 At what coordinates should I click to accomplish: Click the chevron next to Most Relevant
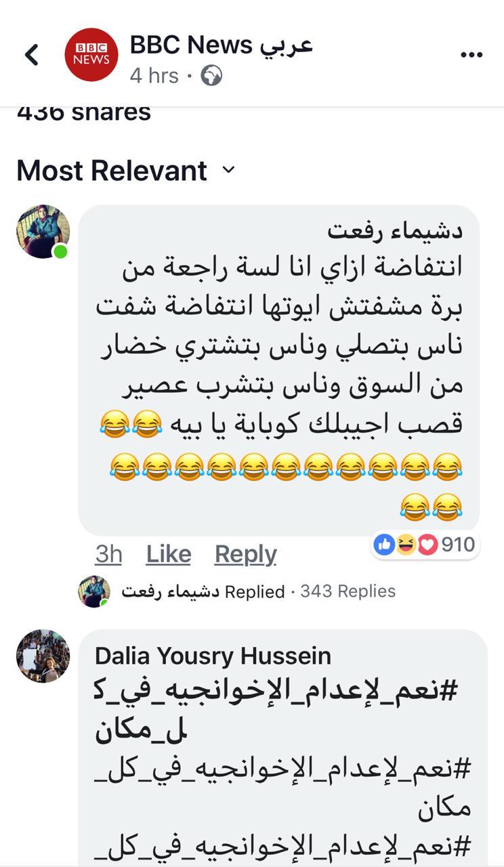click(x=228, y=170)
